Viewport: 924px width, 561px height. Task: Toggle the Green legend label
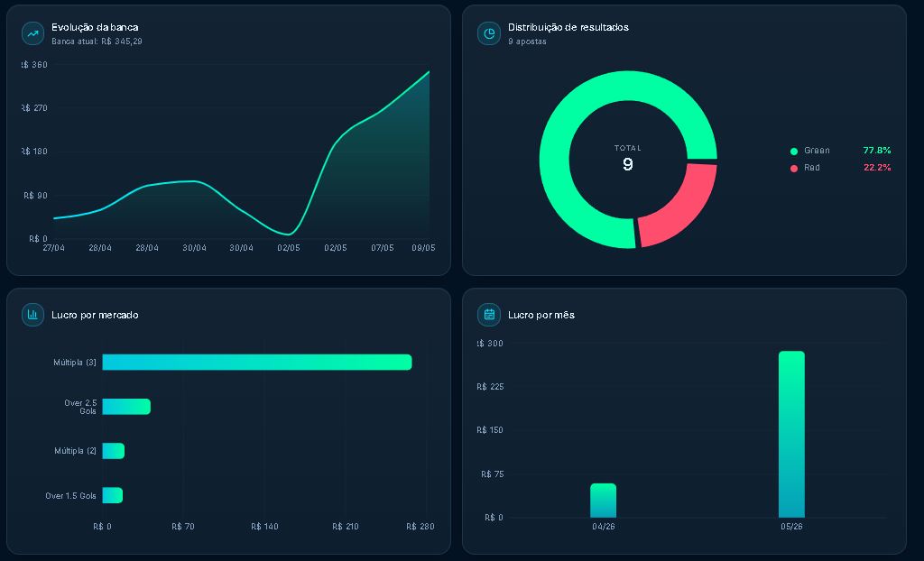click(x=817, y=151)
